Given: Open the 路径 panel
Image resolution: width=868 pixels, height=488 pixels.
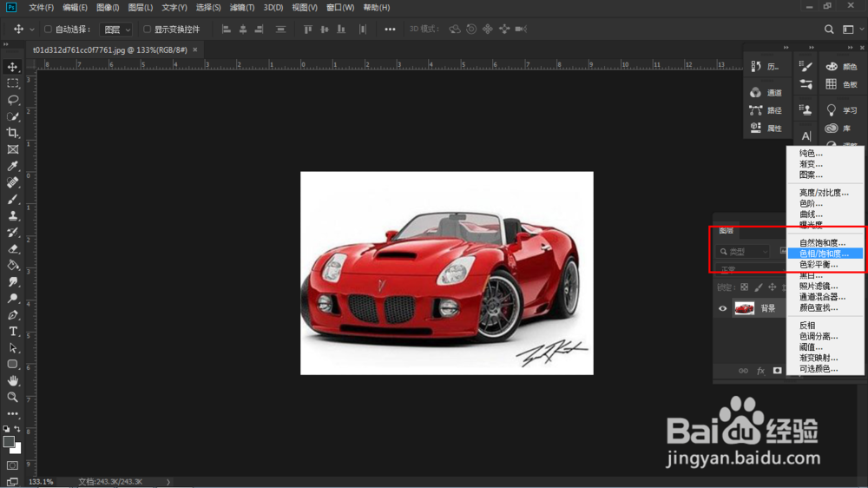Looking at the screenshot, I should coord(766,110).
